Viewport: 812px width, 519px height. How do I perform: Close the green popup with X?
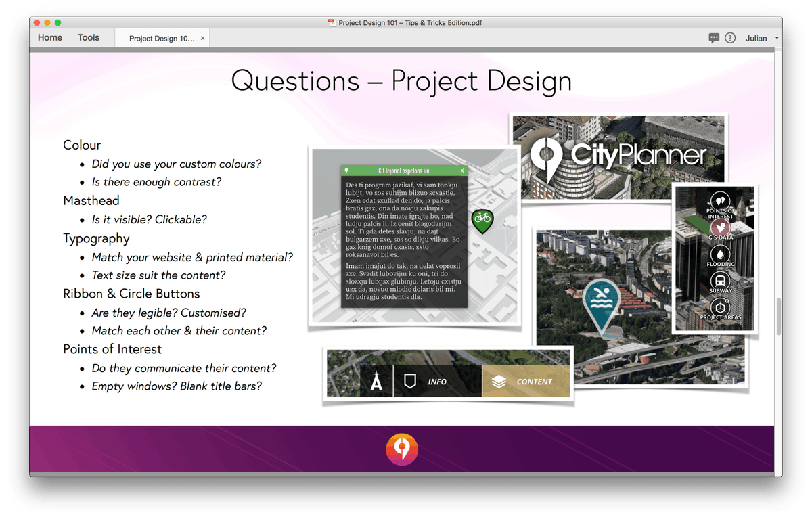(x=462, y=171)
